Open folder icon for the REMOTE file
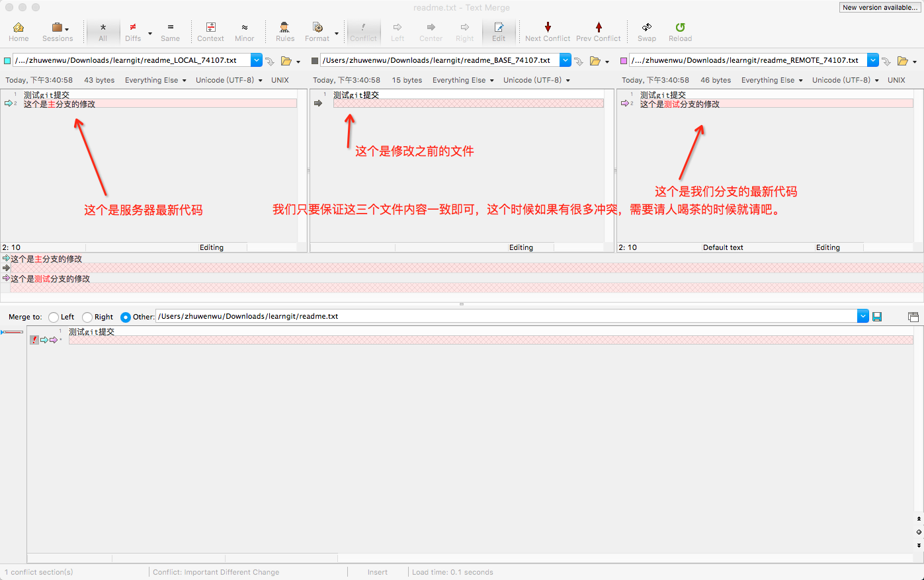924x580 pixels. [903, 61]
